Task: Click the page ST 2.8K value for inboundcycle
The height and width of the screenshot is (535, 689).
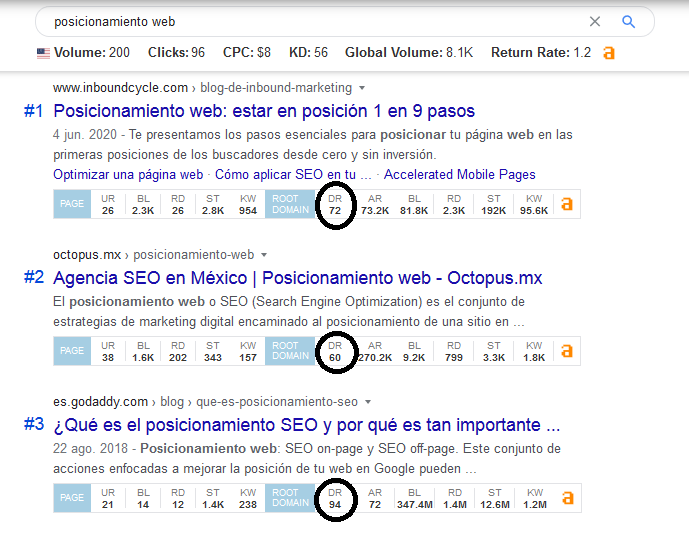Action: [x=213, y=210]
